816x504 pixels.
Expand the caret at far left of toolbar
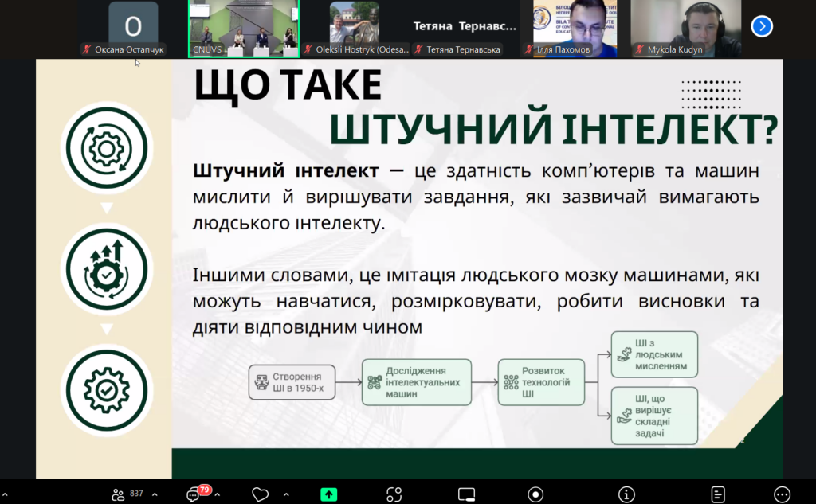(x=4, y=494)
